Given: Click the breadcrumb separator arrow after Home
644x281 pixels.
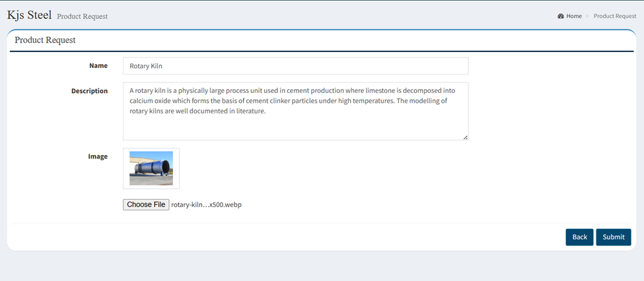Looking at the screenshot, I should tap(588, 16).
